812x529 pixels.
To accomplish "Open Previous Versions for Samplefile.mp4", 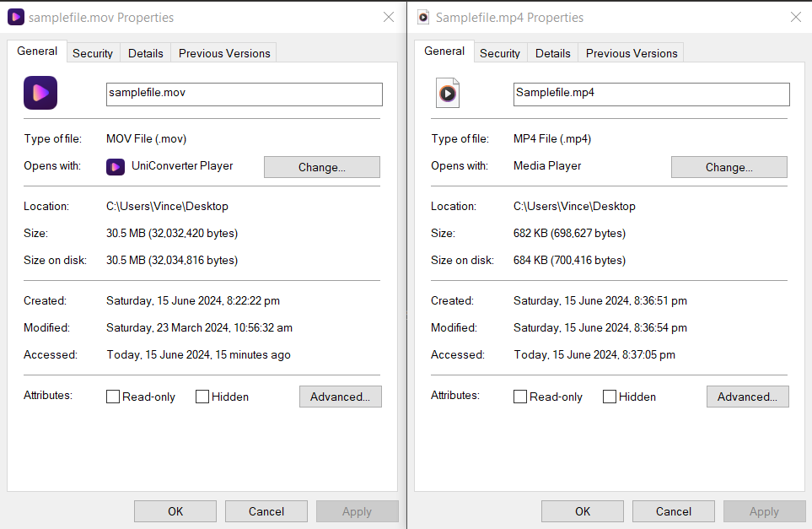I will (x=630, y=53).
